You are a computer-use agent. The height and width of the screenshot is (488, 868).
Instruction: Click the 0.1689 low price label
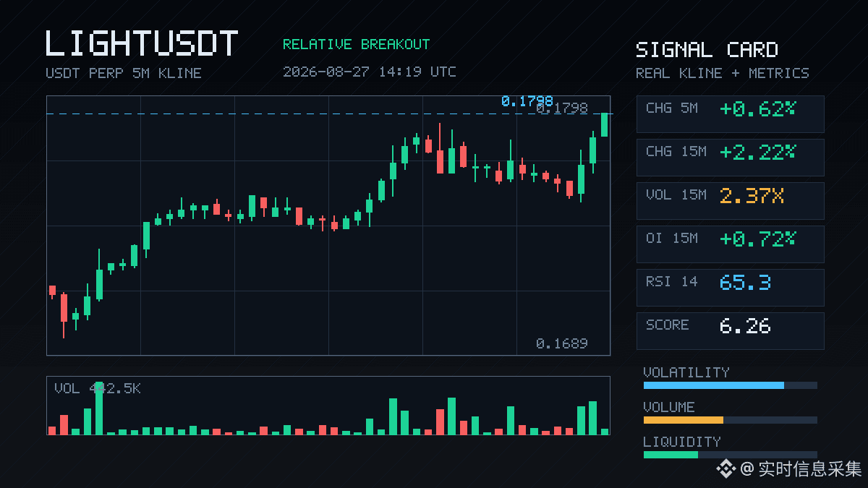click(x=562, y=343)
